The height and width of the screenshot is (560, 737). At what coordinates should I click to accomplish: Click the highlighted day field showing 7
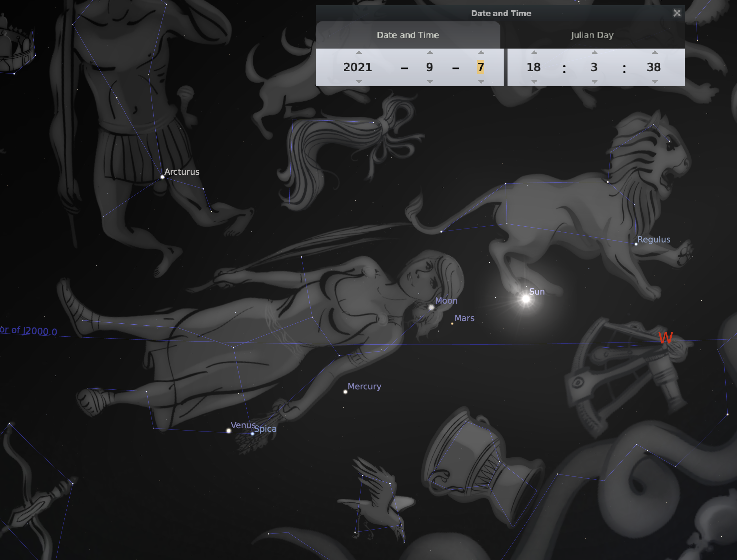[480, 67]
